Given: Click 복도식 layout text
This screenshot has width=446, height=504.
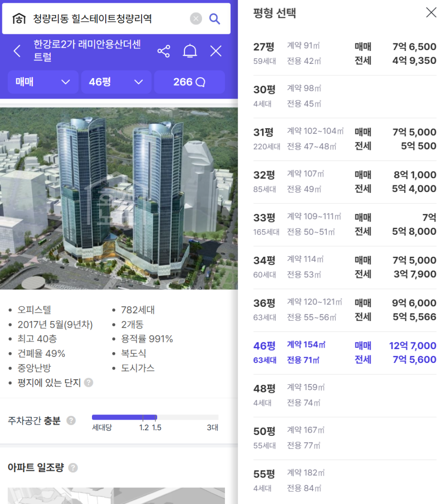Looking at the screenshot, I should tap(134, 353).
